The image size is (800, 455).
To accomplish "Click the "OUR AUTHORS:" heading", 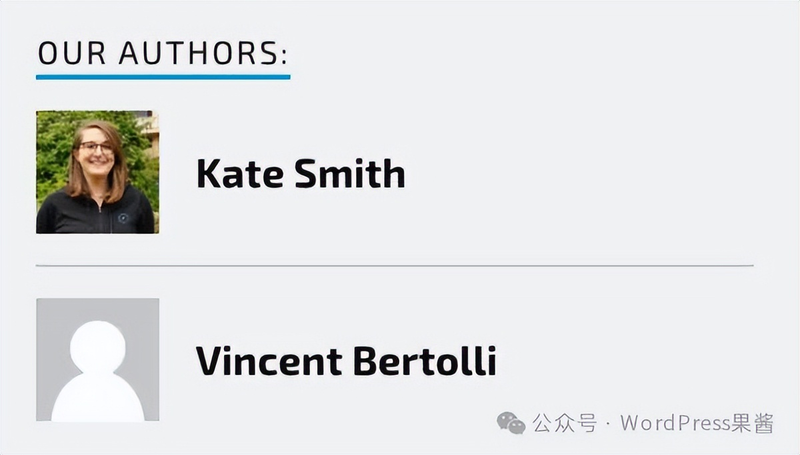I will (162, 53).
